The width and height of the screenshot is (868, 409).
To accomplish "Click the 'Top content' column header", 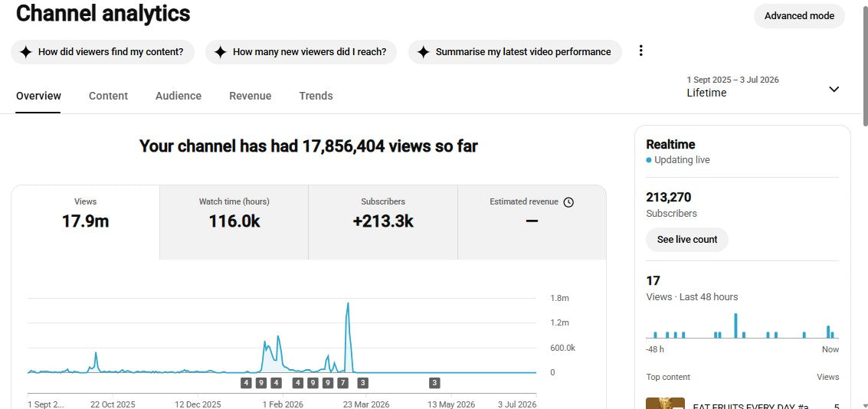I will coord(668,377).
